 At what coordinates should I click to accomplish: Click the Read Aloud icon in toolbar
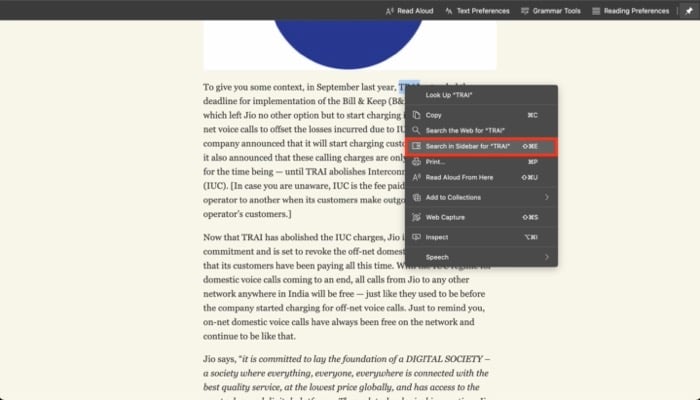[x=389, y=11]
